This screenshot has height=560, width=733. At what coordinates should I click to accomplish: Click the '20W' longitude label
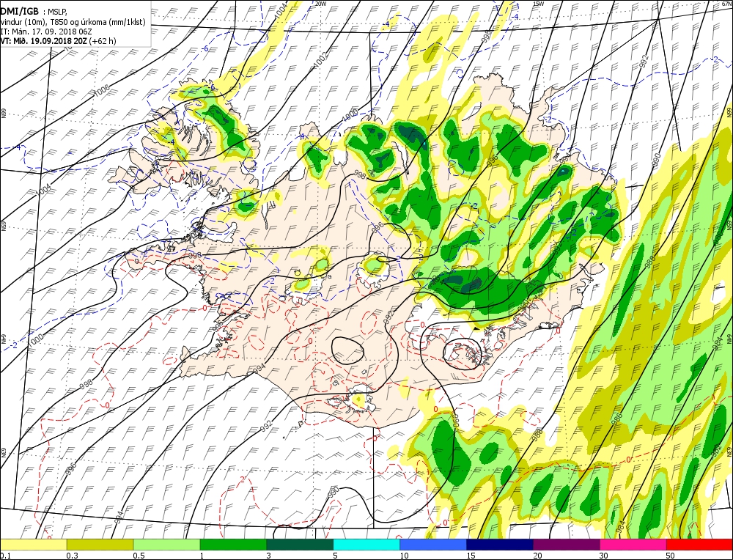click(321, 3)
